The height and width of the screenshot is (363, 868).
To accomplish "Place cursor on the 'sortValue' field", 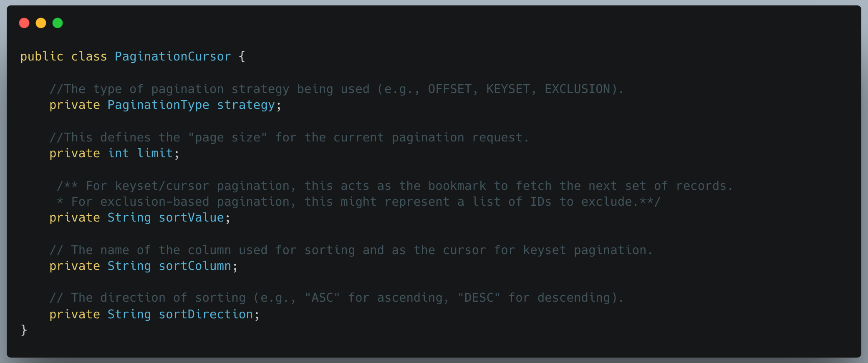I will pyautogui.click(x=191, y=217).
